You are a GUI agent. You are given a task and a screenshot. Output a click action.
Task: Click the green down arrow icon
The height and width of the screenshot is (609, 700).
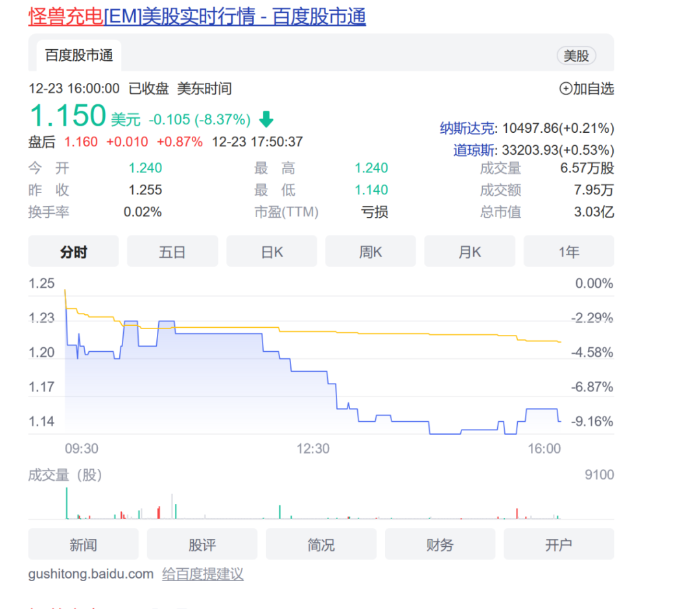tap(266, 119)
